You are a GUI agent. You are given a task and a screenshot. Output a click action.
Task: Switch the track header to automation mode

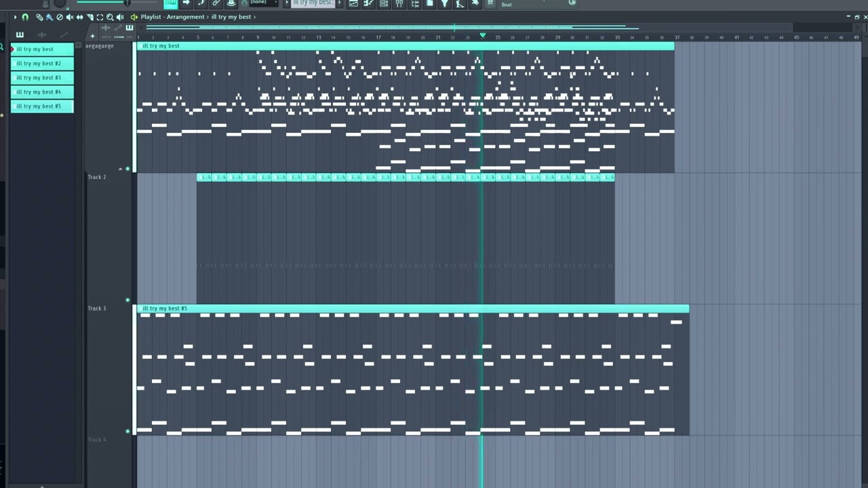[118, 29]
